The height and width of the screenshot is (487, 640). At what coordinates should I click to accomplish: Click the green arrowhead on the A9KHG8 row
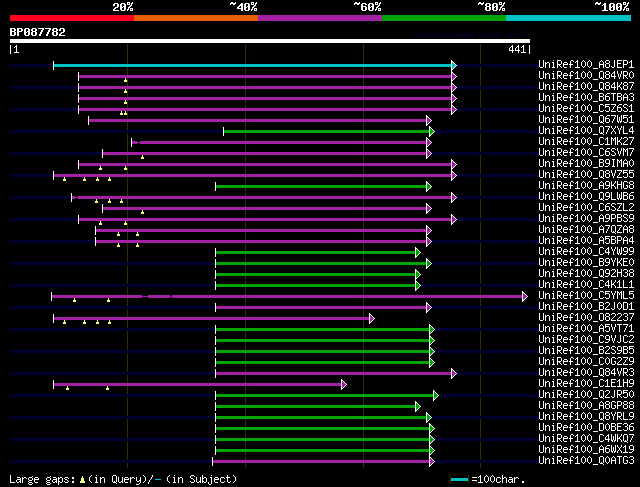(428, 186)
